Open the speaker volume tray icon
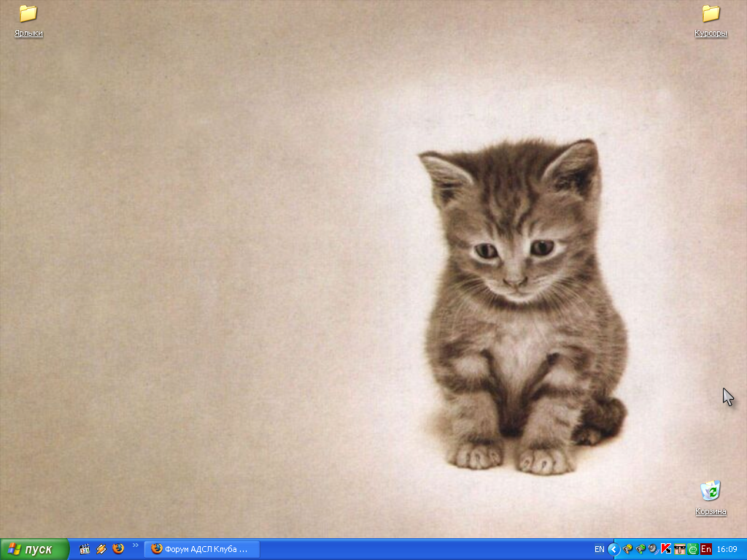The height and width of the screenshot is (560, 747). (x=653, y=549)
